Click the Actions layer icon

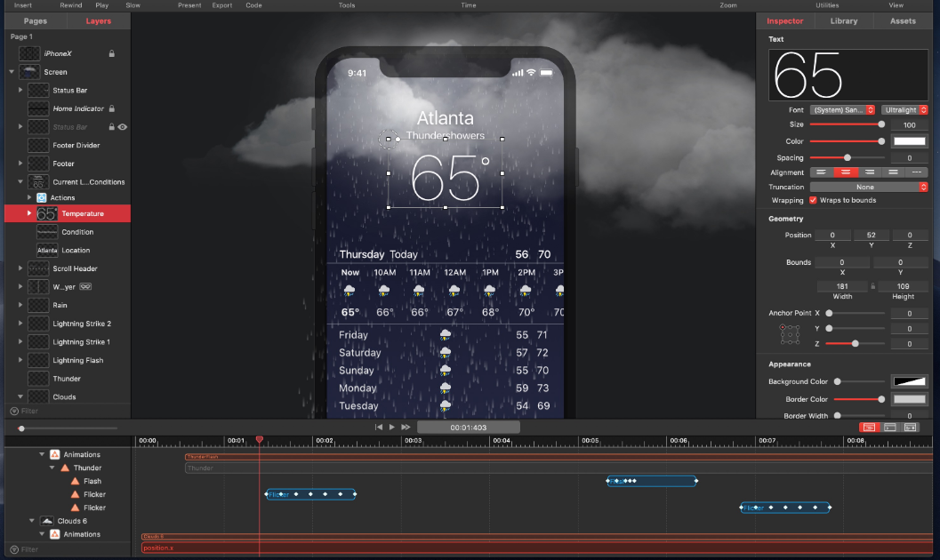[42, 197]
